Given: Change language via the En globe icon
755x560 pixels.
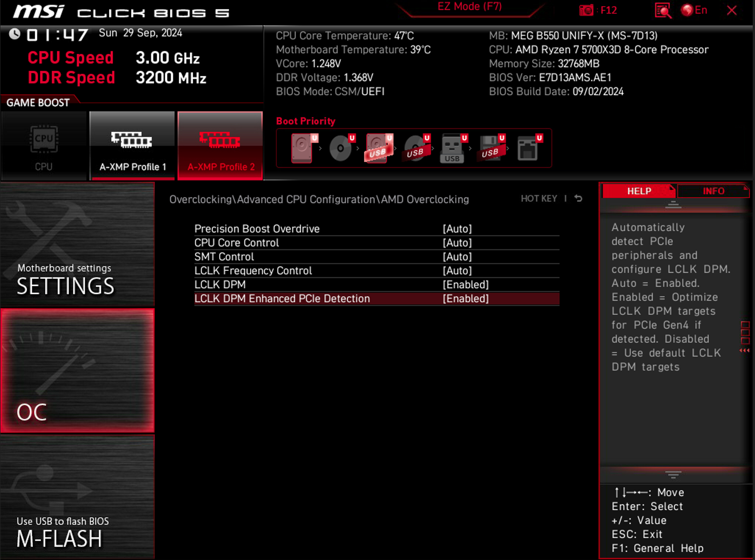Looking at the screenshot, I should tap(694, 10).
